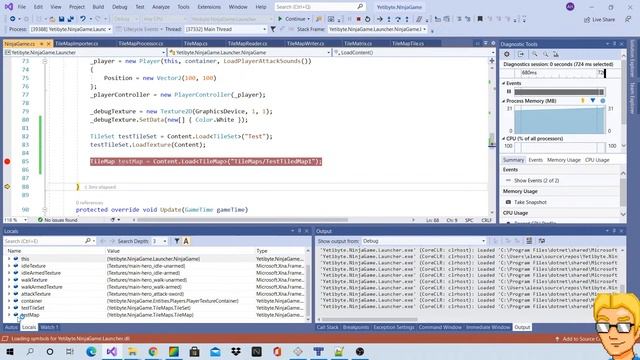640x360 pixels.
Task: Open Microsoft Edge from the taskbar
Action: pyautogui.click(x=91, y=351)
